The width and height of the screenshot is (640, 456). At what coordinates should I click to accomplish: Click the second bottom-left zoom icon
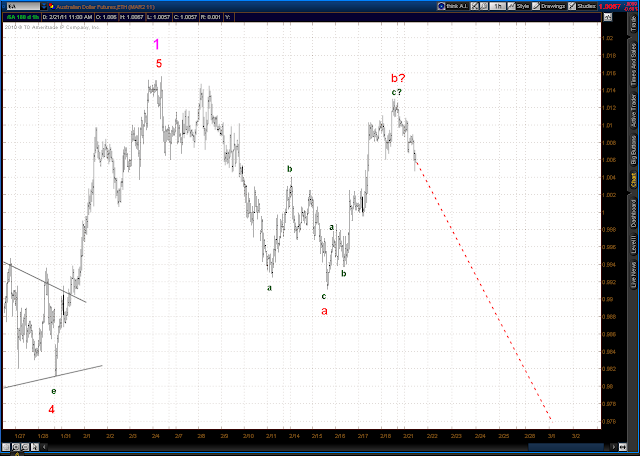pyautogui.click(x=17, y=447)
